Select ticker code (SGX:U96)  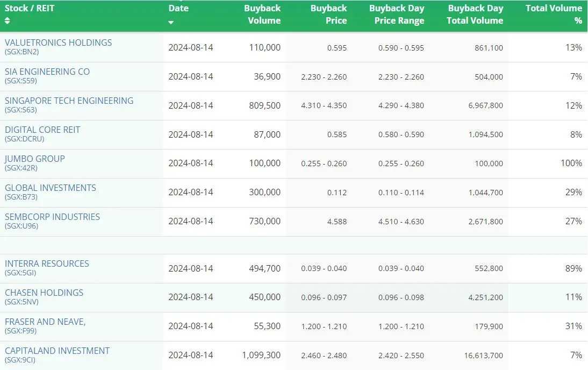(21, 226)
